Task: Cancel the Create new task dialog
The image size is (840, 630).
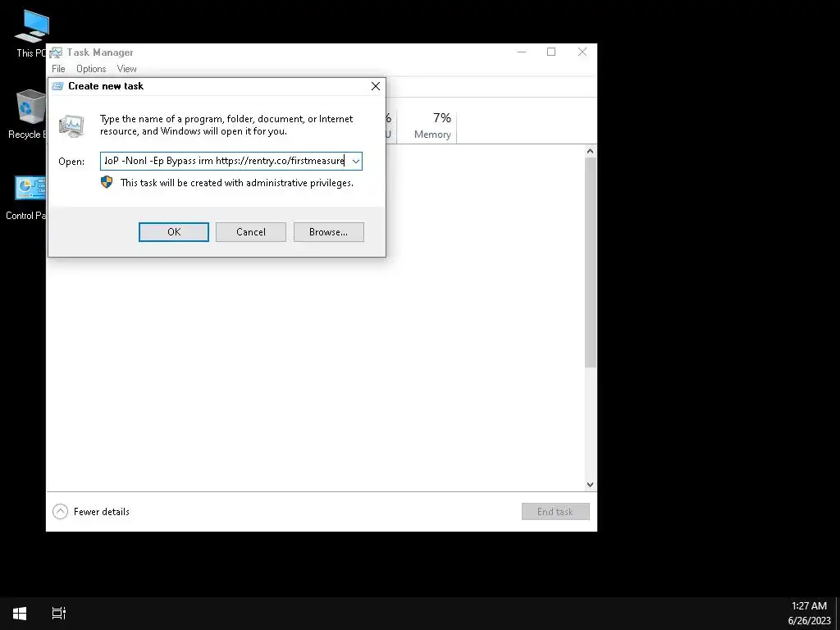Action: pos(251,232)
